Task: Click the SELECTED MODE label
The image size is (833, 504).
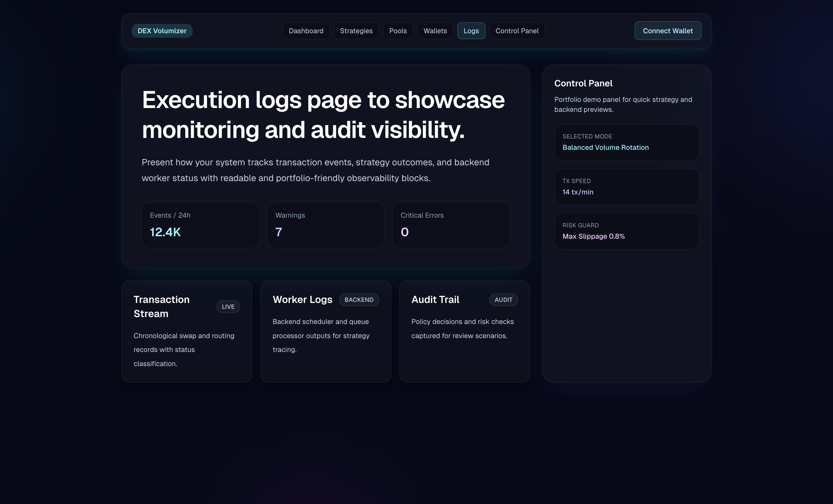Action: 587,136
